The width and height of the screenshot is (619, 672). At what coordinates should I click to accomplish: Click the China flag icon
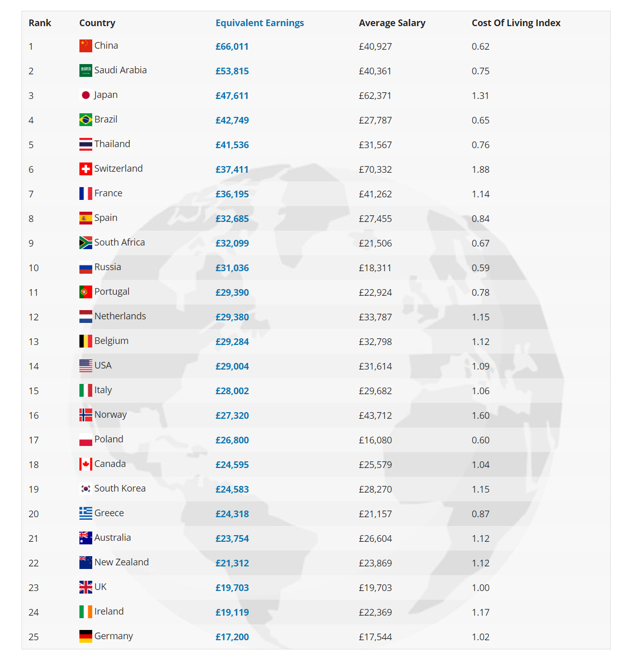(86, 46)
